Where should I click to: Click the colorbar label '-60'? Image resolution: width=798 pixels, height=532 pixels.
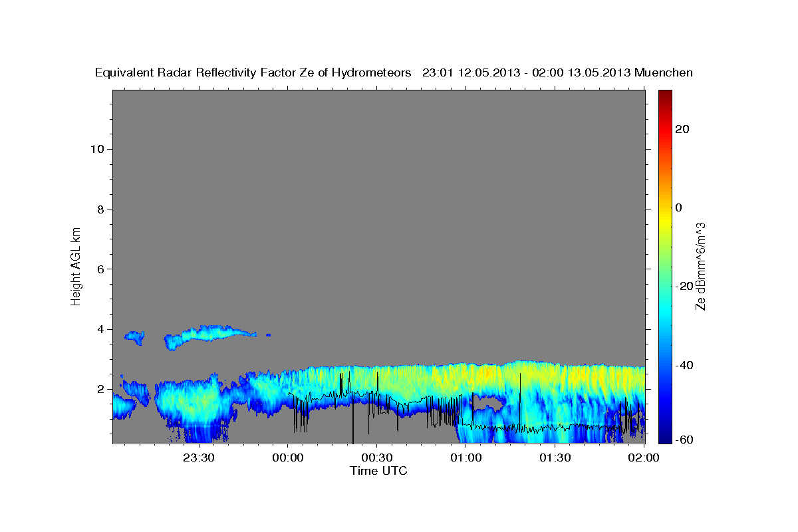(684, 440)
